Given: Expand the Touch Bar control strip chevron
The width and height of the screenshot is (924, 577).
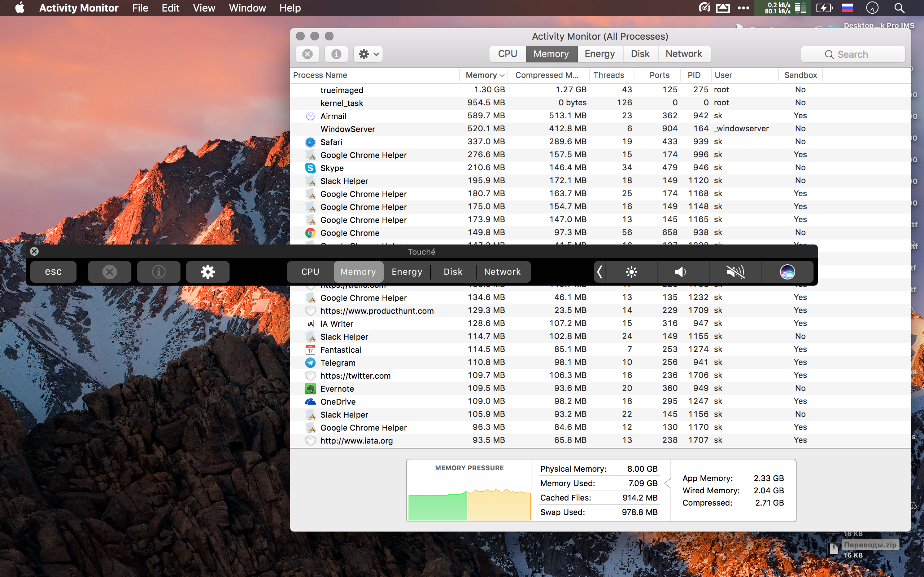Looking at the screenshot, I should [600, 272].
